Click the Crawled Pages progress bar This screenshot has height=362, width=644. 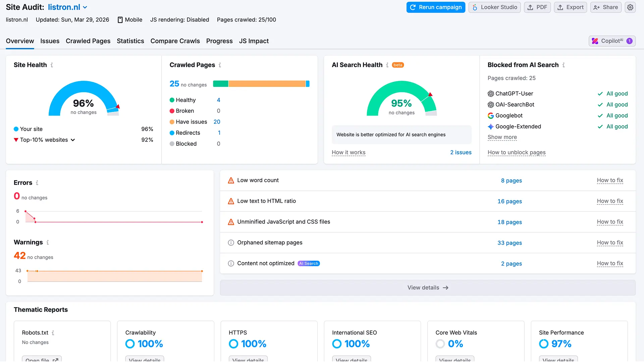pos(261,83)
